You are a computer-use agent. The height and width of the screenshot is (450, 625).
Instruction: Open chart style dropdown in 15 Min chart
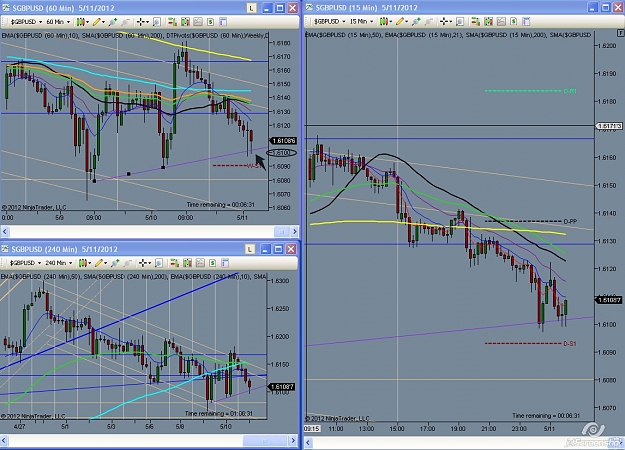click(385, 21)
